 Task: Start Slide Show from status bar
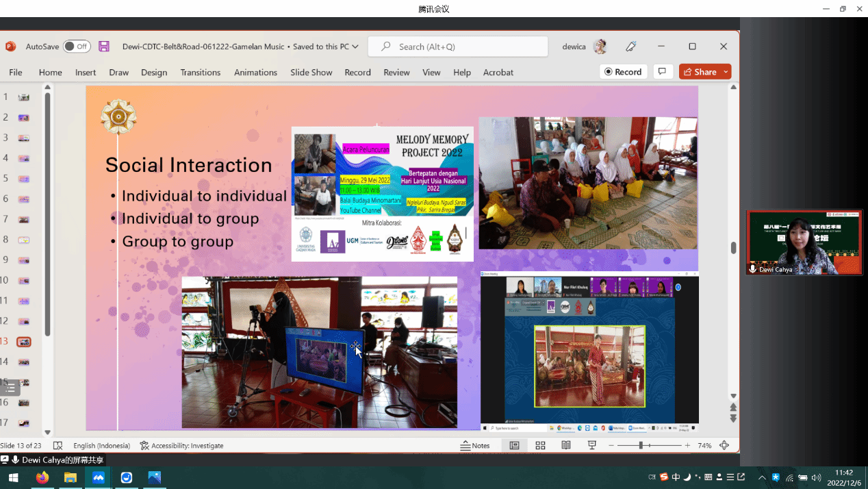coord(592,445)
